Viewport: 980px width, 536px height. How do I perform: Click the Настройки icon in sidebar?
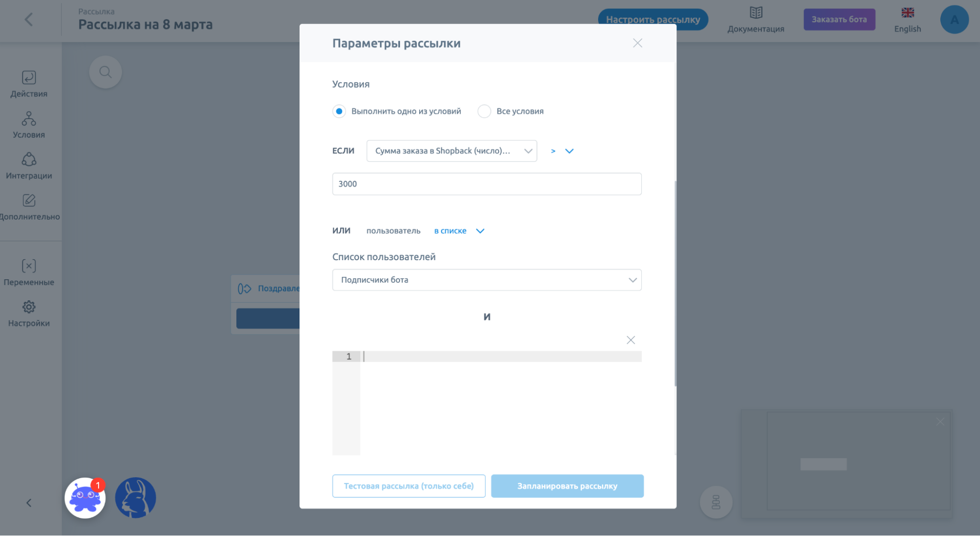(29, 306)
